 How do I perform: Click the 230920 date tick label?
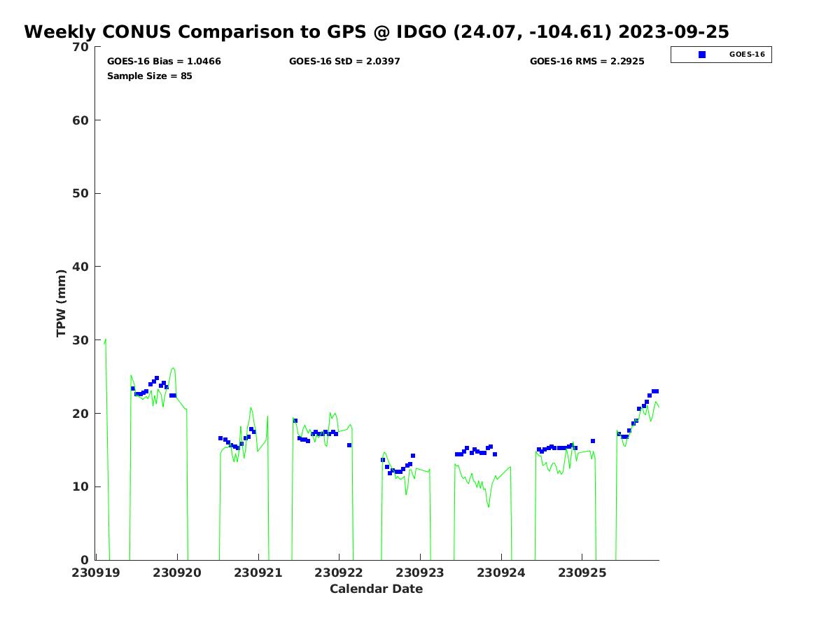177,573
